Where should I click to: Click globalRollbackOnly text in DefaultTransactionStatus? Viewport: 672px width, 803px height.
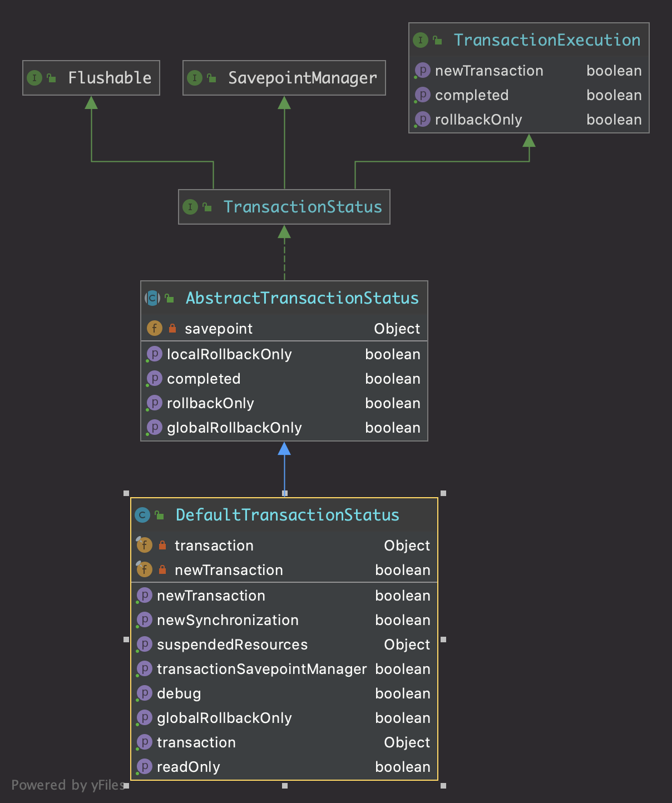pos(224,718)
